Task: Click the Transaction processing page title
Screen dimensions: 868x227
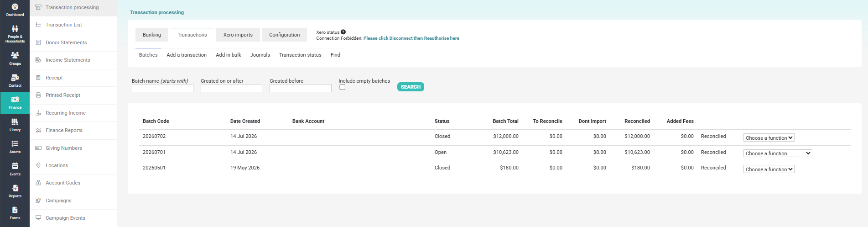Action: point(157,12)
